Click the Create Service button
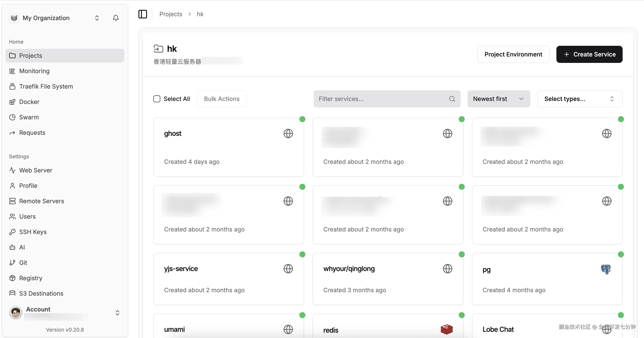The image size is (644, 338). point(589,54)
